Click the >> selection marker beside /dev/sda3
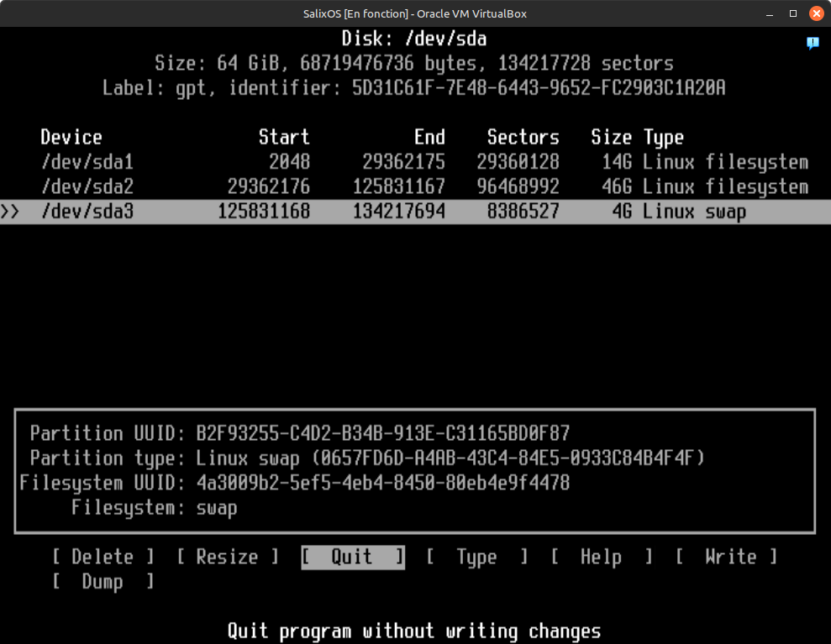831x644 pixels. [10, 212]
